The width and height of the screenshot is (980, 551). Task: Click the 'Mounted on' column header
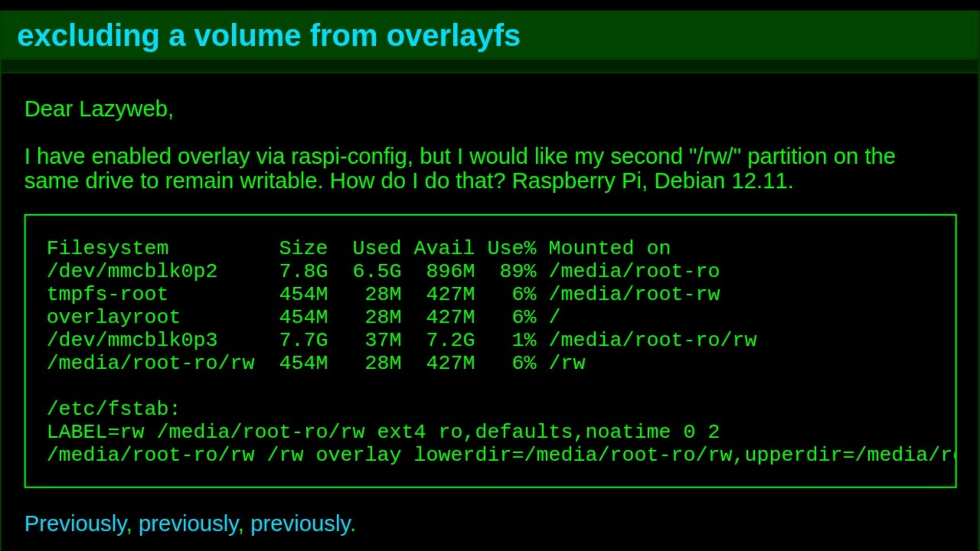coord(609,248)
